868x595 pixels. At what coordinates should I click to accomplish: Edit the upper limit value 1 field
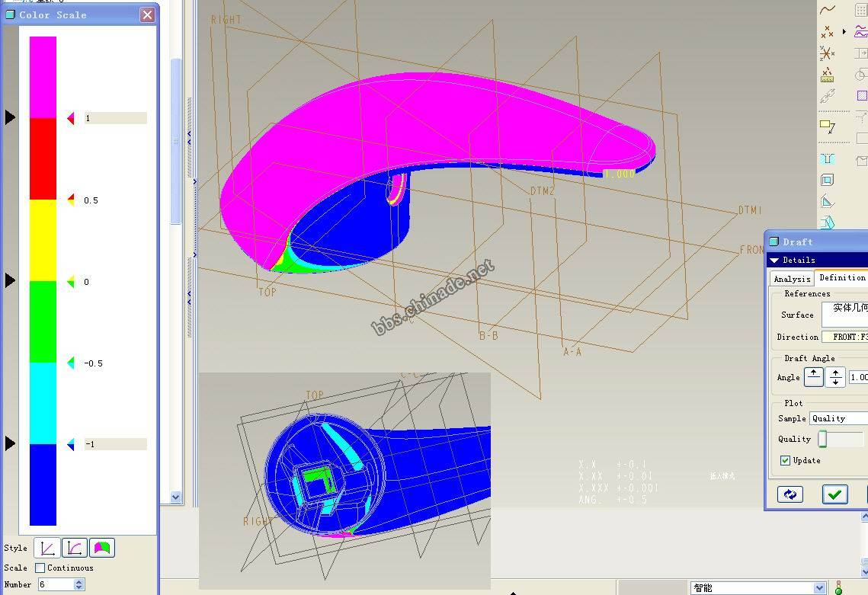(115, 118)
